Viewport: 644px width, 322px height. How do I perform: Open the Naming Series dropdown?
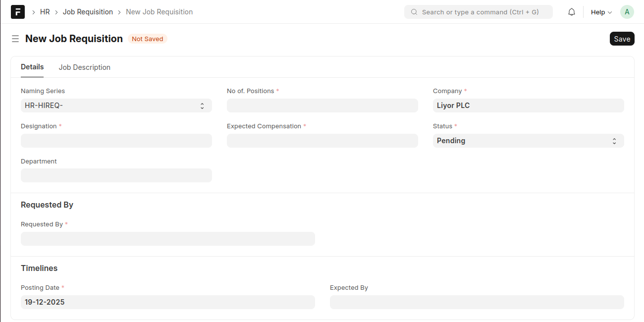click(x=116, y=106)
